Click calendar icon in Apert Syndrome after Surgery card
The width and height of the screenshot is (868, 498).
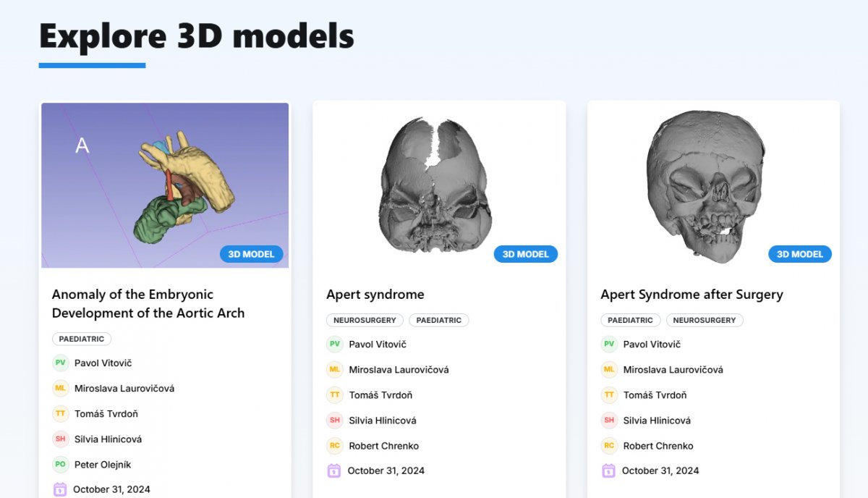[608, 470]
